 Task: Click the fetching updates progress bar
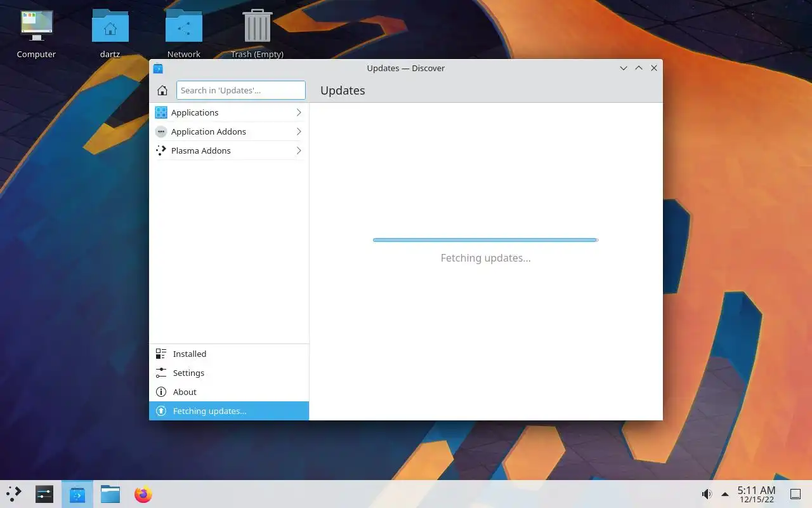(485, 240)
